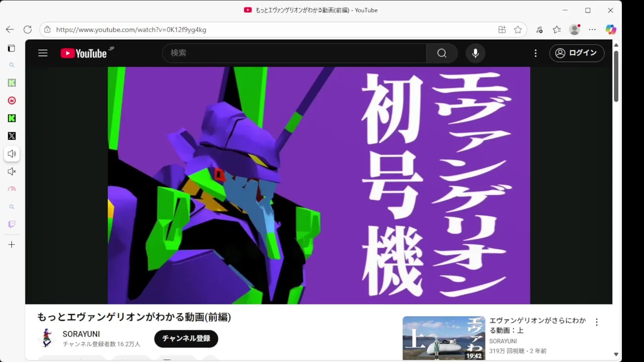Open the tab actions icon at the top of the sidebar
Image resolution: width=644 pixels, height=362 pixels.
point(12,48)
